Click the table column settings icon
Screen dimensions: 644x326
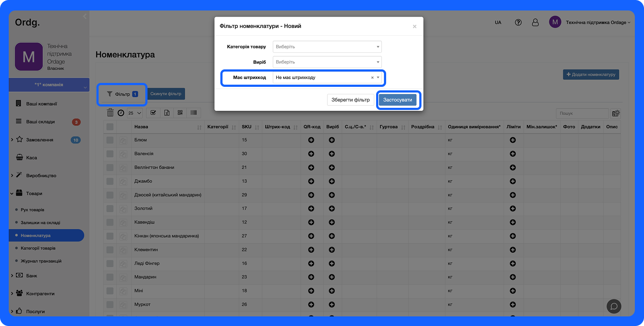coord(616,113)
